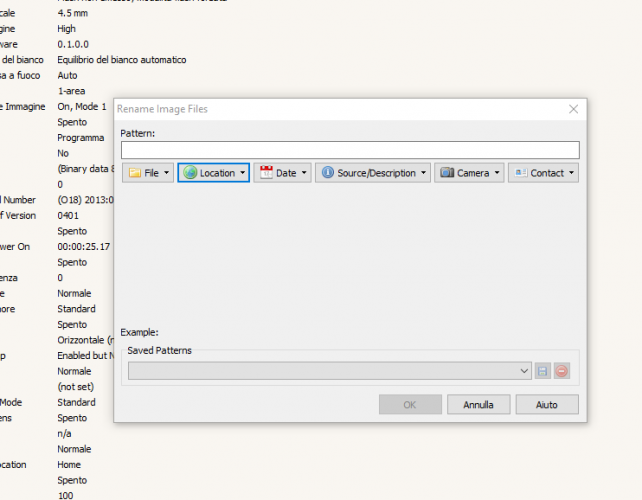This screenshot has height=500, width=642.
Task: Click the info icon beside Source/Description
Action: point(327,173)
